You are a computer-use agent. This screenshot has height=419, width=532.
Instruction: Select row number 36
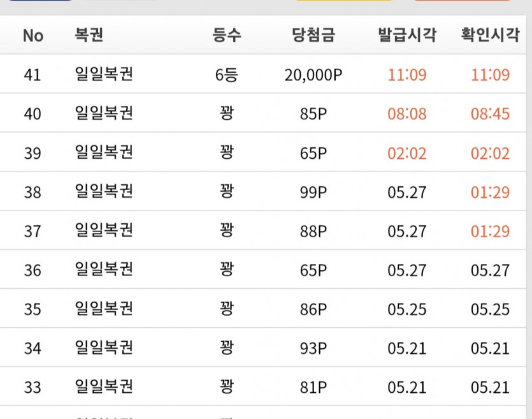point(32,270)
